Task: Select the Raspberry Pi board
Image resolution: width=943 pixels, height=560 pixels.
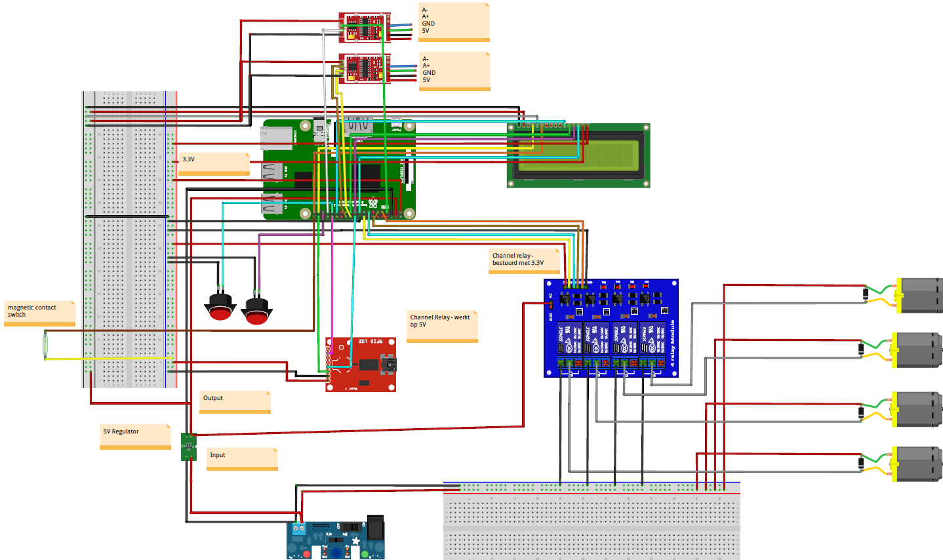Action: pyautogui.click(x=339, y=169)
